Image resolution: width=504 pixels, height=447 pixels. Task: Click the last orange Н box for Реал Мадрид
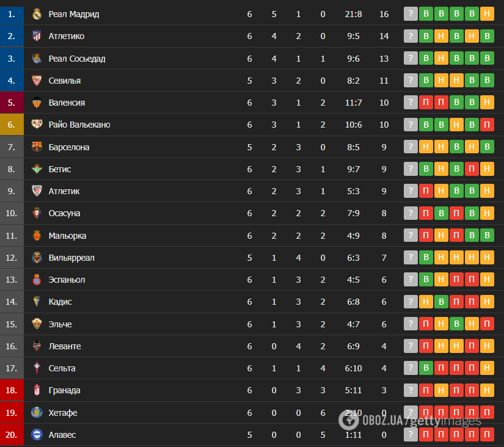tap(487, 14)
